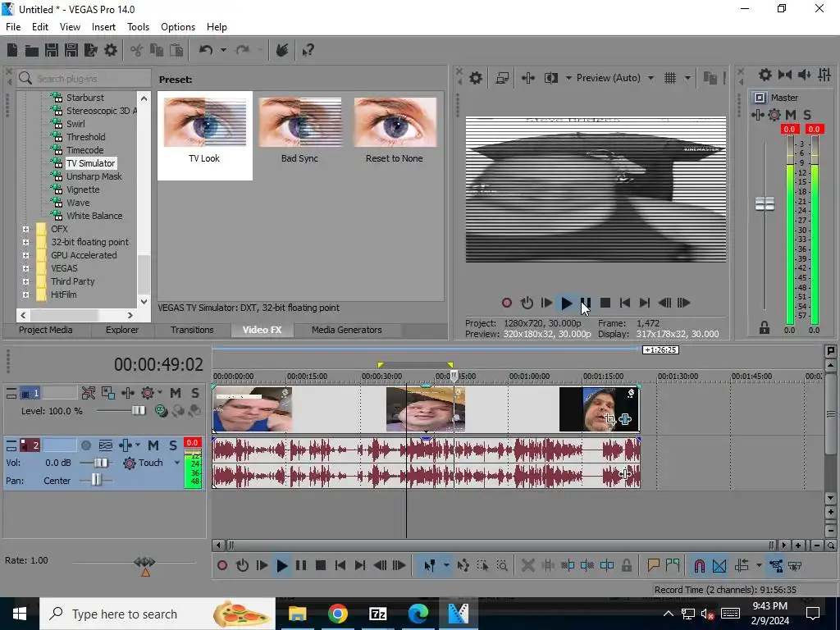Open a project with the folder icon
The image size is (840, 630).
point(32,50)
